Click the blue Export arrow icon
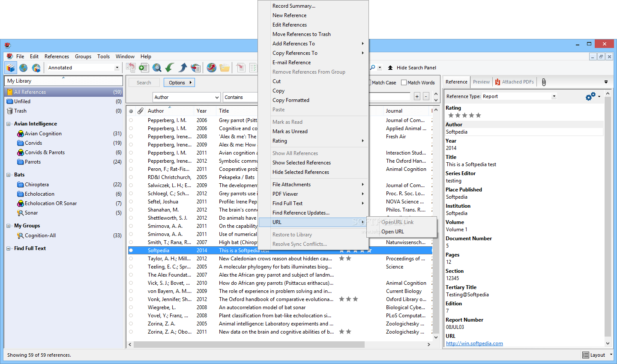 click(x=183, y=67)
